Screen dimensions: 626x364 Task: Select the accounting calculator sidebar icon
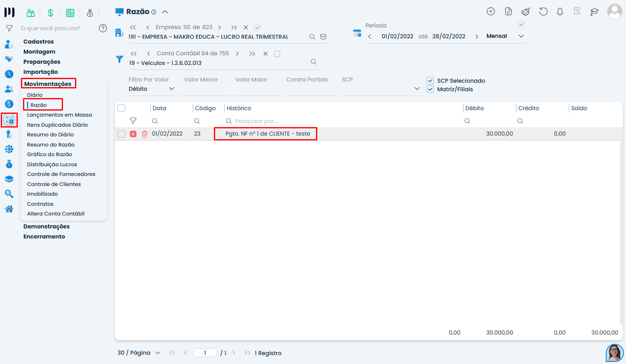(x=9, y=119)
